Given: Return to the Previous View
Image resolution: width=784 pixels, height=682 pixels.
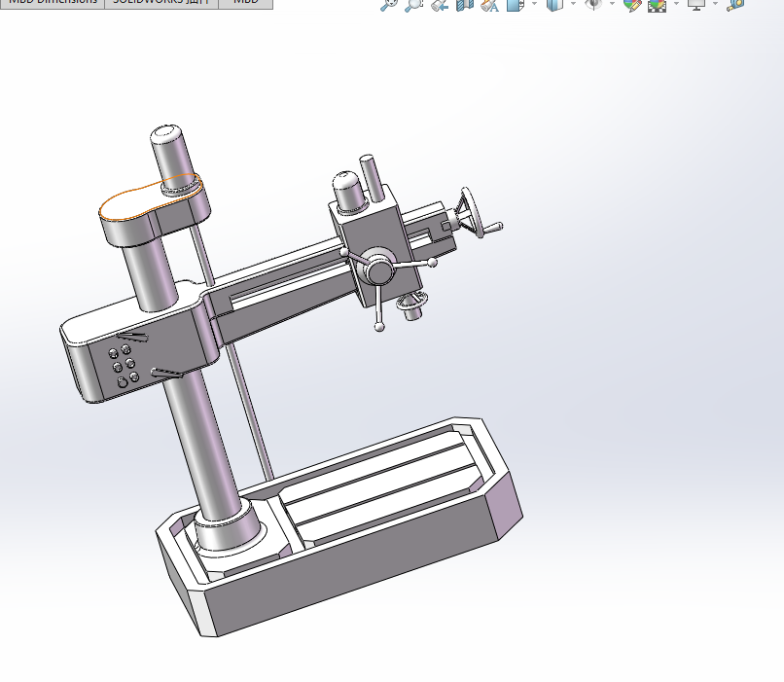Looking at the screenshot, I should pos(440,5).
